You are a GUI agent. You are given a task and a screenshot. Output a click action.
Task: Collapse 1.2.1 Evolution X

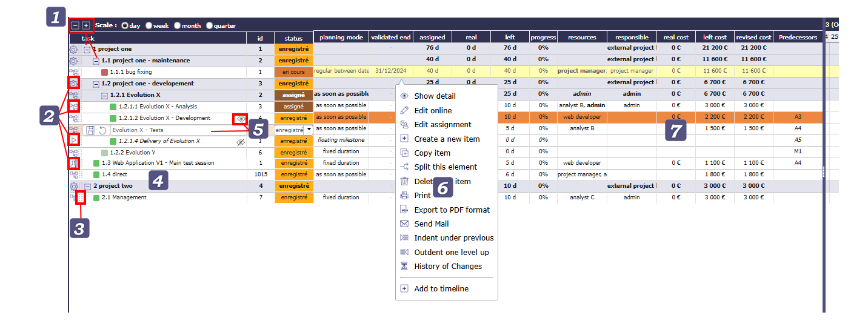[x=104, y=95]
